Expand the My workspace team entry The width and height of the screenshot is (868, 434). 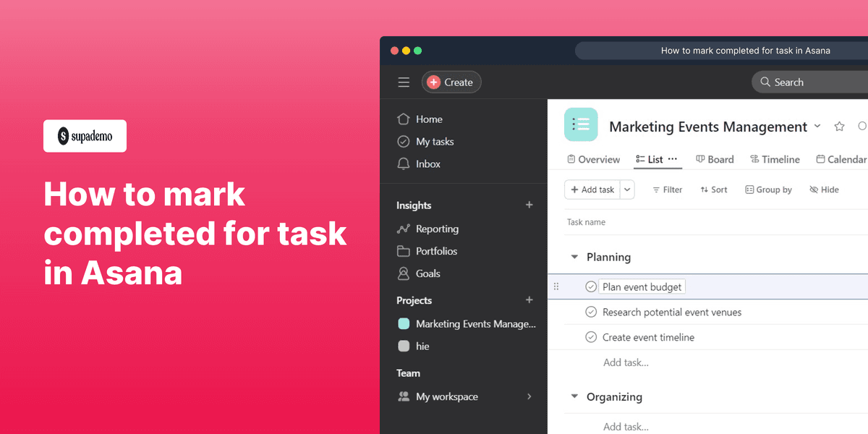click(x=529, y=396)
